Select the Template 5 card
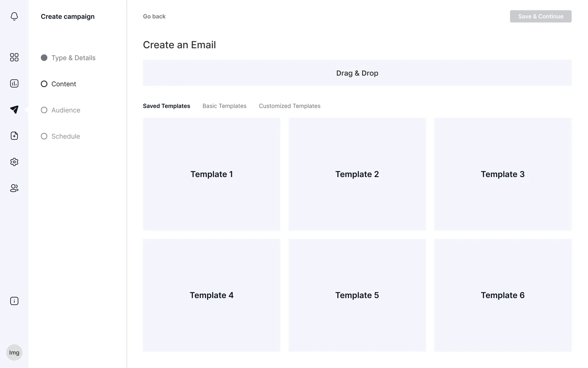The image size is (588, 368). pyautogui.click(x=357, y=295)
